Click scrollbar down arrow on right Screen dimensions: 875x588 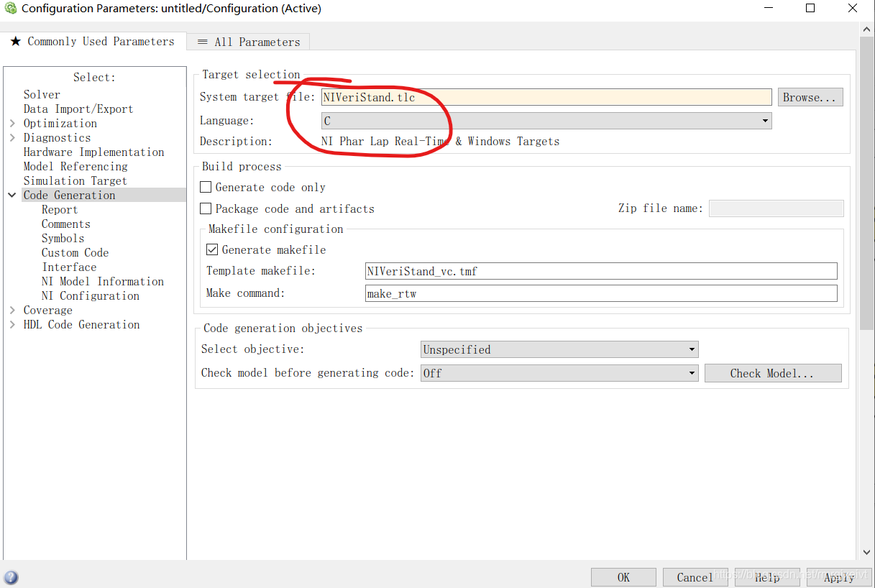coord(868,552)
